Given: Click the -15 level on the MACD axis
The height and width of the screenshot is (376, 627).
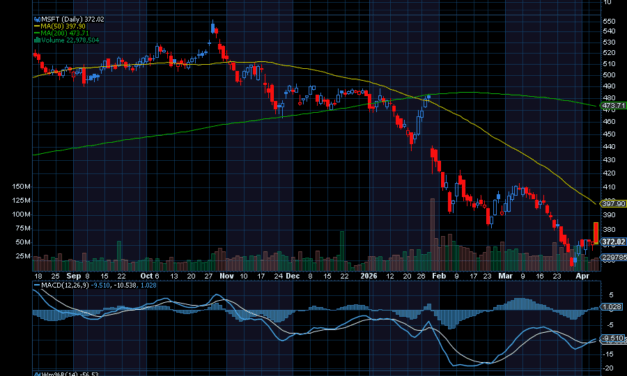Looking at the screenshot, I should 609,354.
